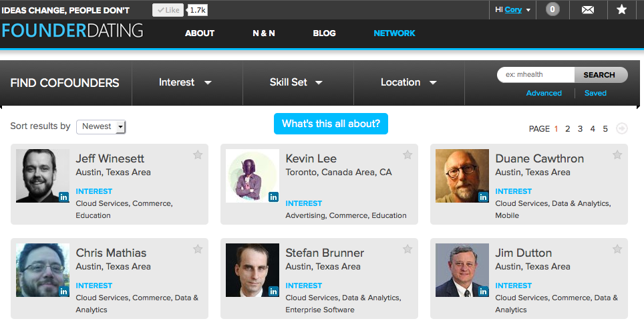The image size is (644, 327).
Task: Click the Cory username link
Action: coord(513,9)
